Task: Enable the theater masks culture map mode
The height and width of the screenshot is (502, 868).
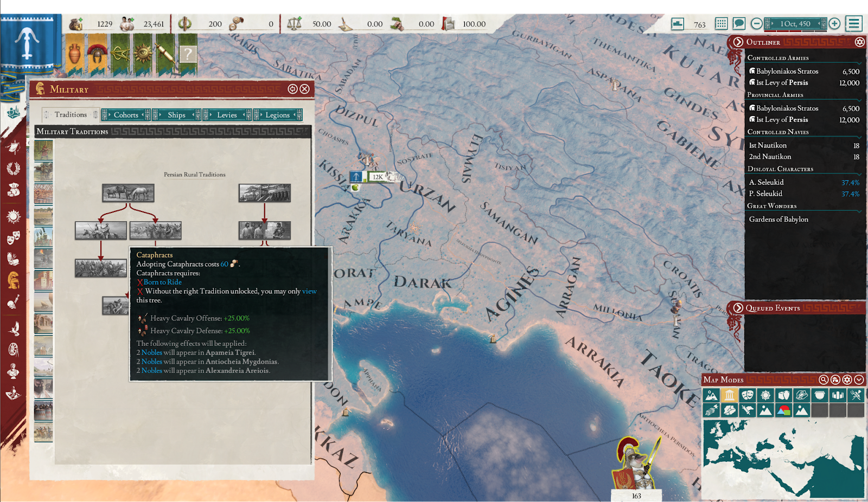Action: point(748,395)
